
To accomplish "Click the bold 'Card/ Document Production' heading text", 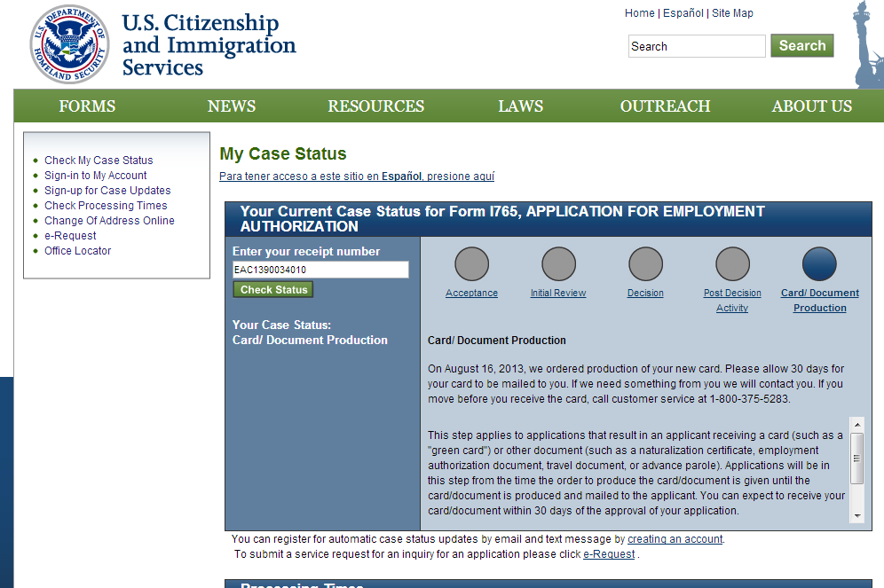I will click(x=497, y=341).
